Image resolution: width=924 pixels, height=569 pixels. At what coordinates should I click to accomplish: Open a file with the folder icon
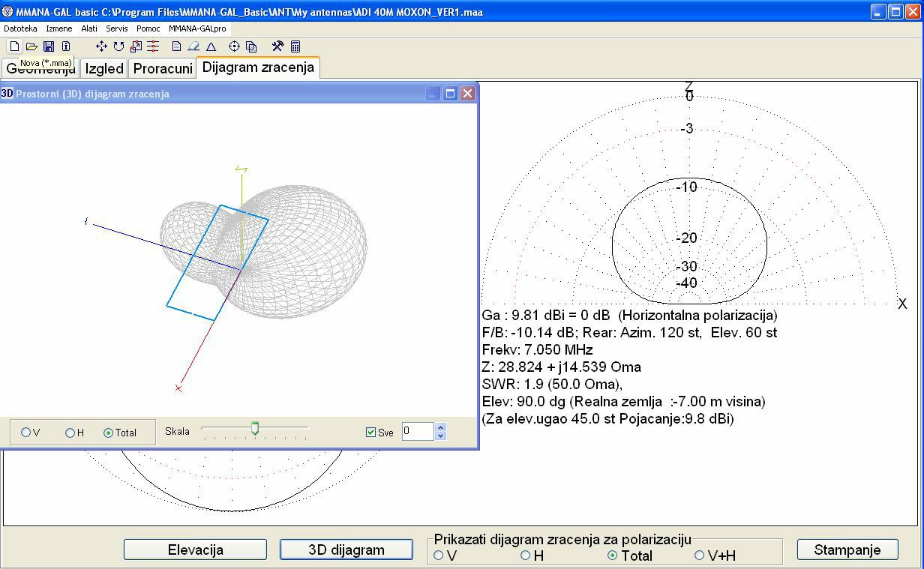tap(31, 46)
